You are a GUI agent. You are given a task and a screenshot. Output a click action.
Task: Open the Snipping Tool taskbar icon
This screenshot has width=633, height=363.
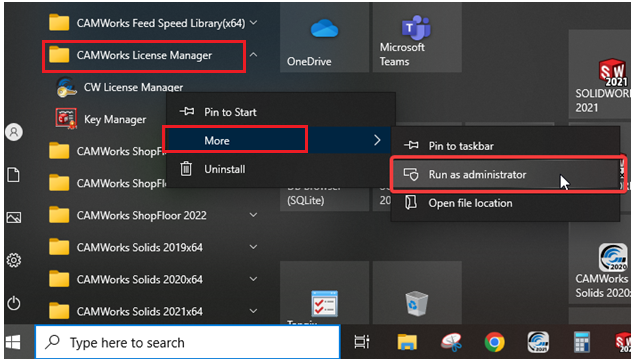click(451, 342)
